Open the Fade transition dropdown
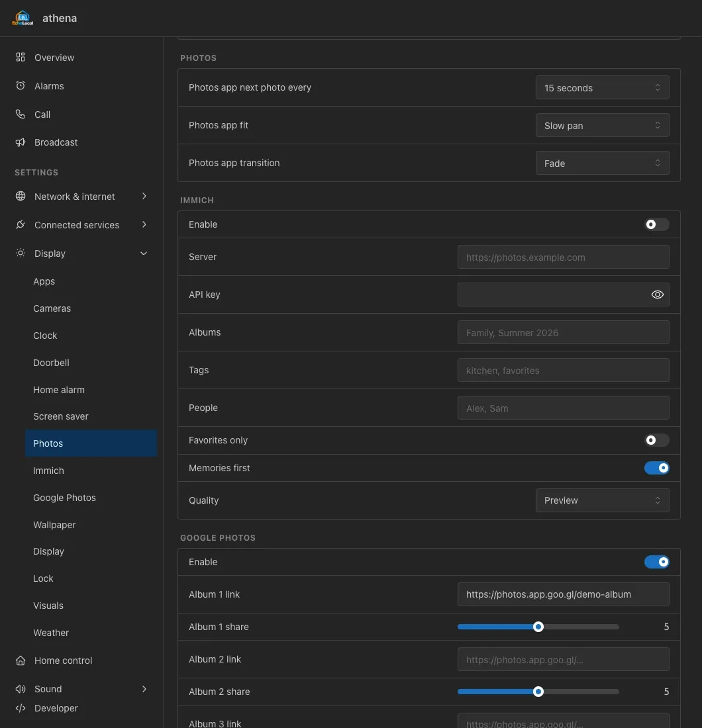The width and height of the screenshot is (702, 728). click(x=602, y=163)
